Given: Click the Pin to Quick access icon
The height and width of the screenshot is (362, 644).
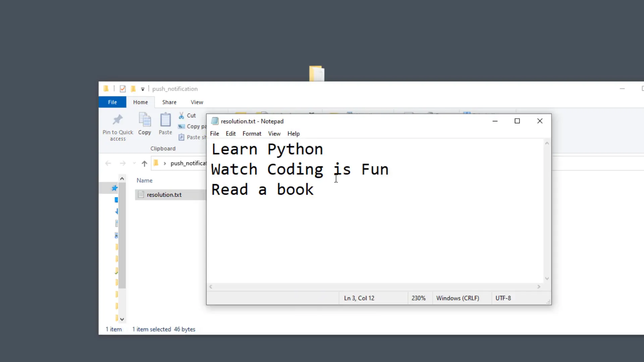Looking at the screenshot, I should [x=118, y=120].
